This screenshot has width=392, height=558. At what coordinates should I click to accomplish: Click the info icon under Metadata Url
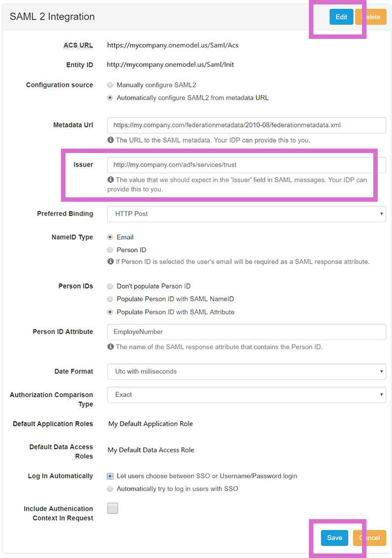click(111, 140)
